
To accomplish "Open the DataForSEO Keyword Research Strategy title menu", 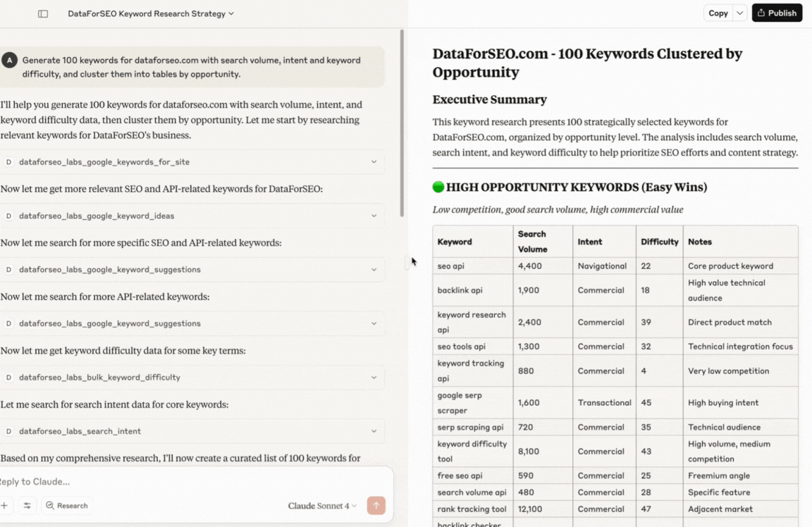I will (x=151, y=13).
